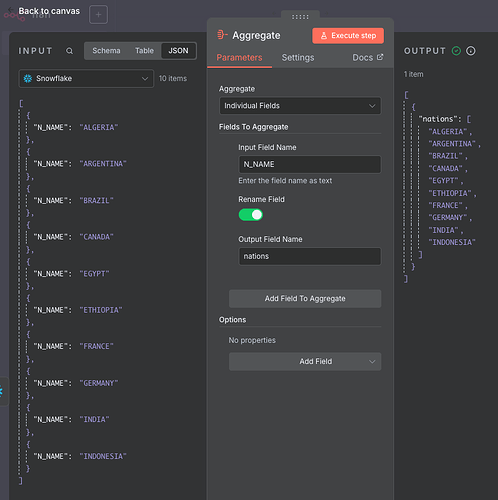Click the drag handle dots above the Aggregate panel

click(300, 17)
